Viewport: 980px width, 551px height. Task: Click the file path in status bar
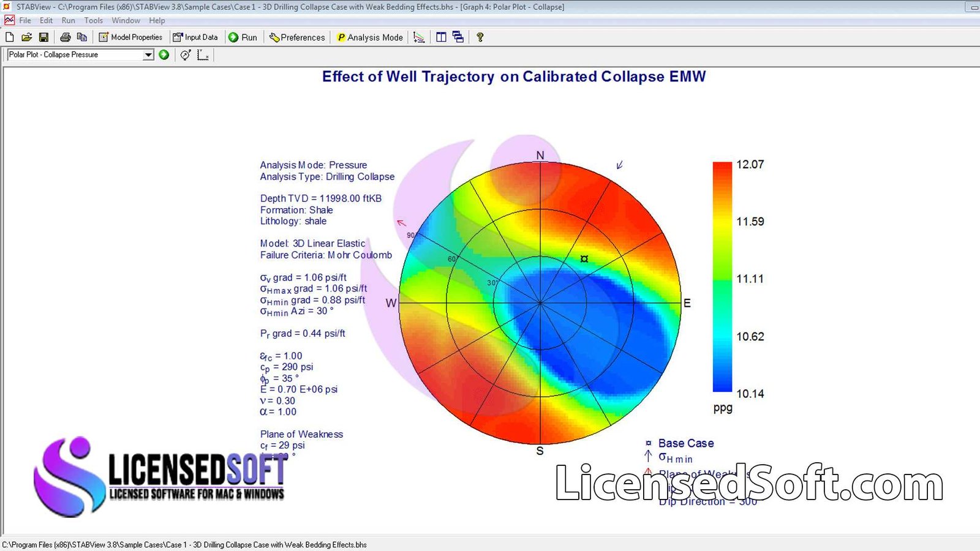point(184,545)
